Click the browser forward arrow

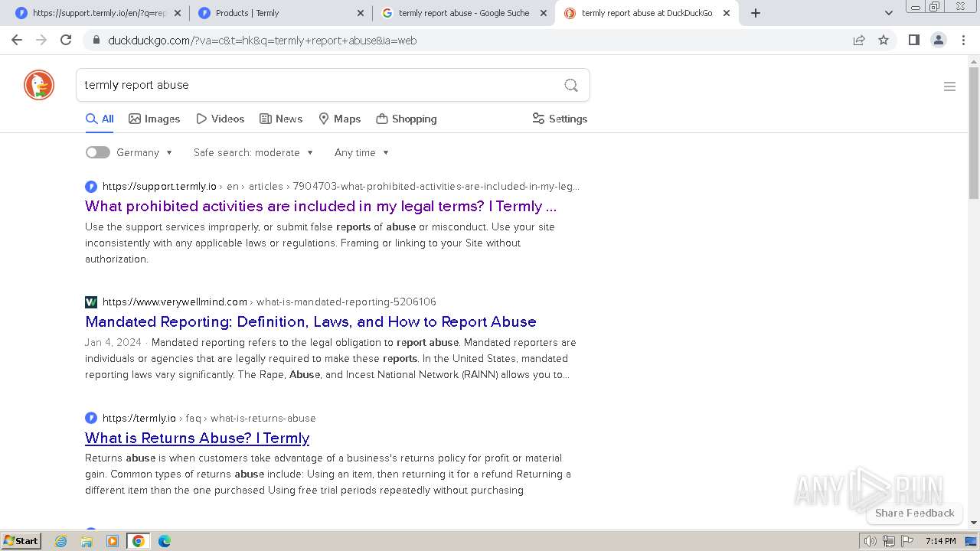pos(41,40)
